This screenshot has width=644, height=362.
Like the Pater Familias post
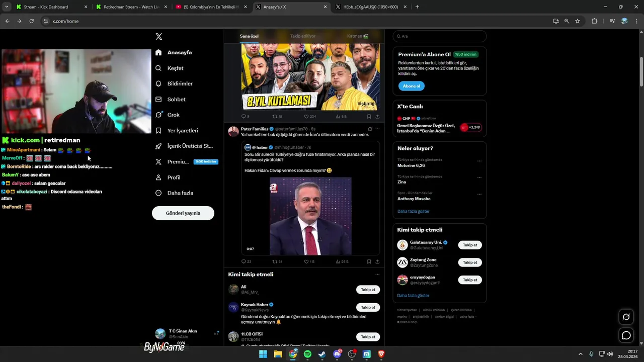coord(306,261)
